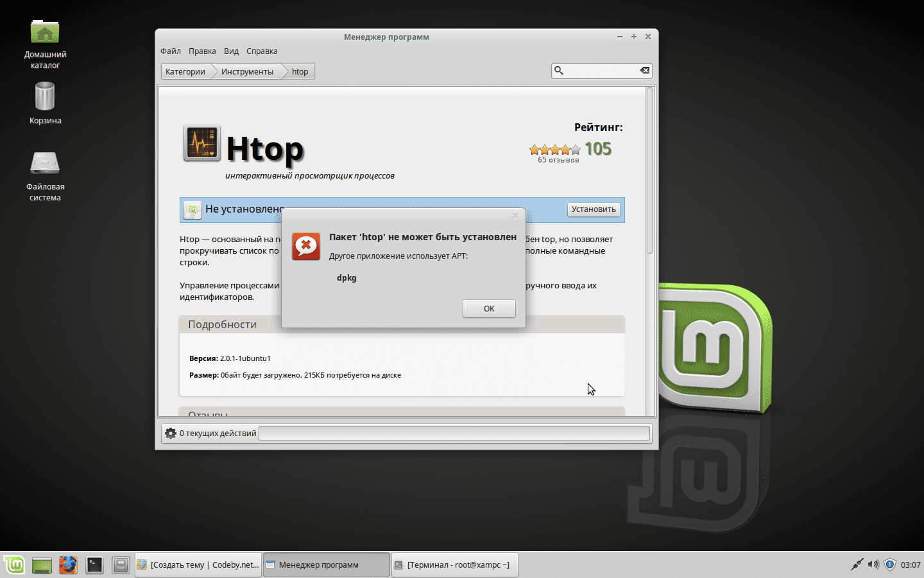Open the Файл menu
Viewport: 924px width, 578px height.
(x=170, y=51)
